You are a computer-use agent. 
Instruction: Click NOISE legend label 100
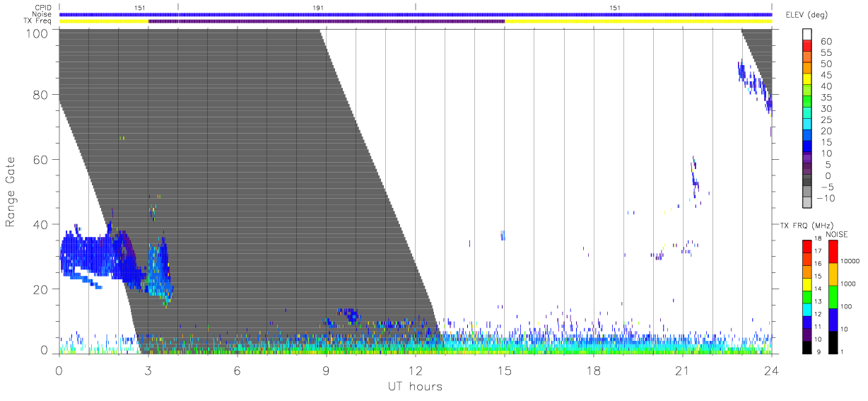848,306
